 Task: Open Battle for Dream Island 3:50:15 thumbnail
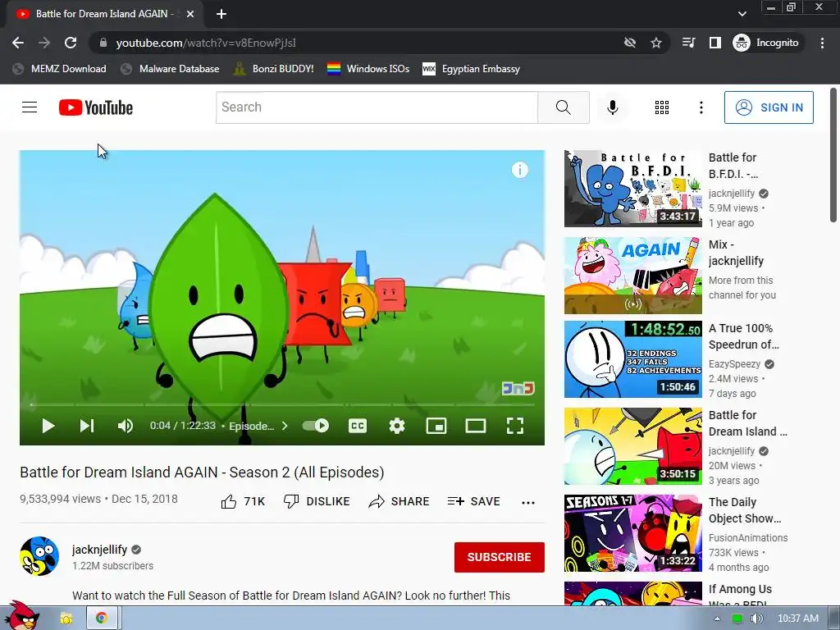coord(632,445)
